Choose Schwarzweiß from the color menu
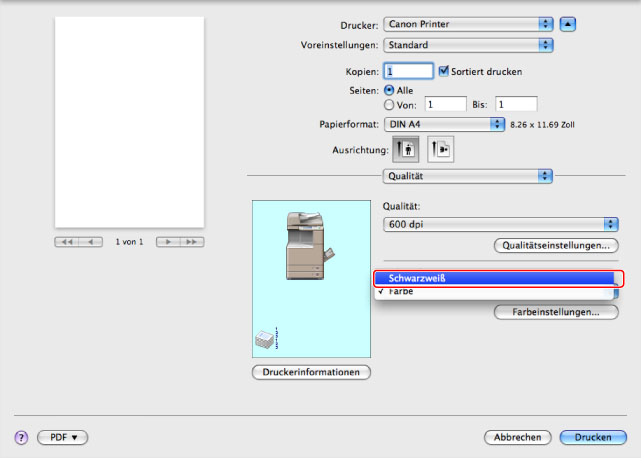Viewport: 641px width, 458px height. 497,278
